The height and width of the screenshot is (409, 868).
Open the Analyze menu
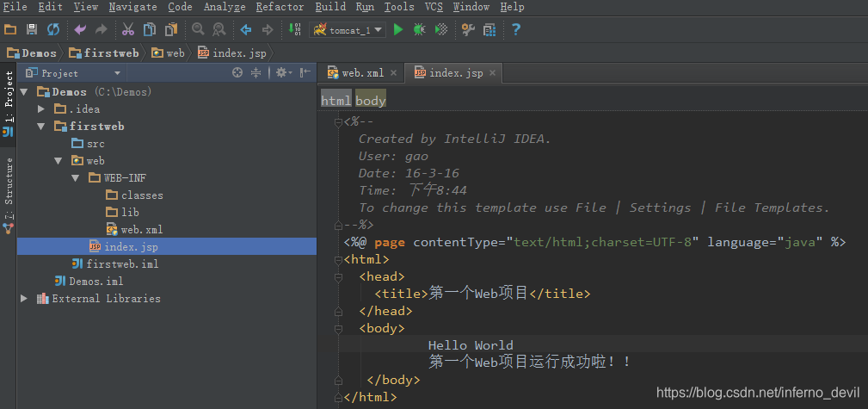tap(225, 7)
